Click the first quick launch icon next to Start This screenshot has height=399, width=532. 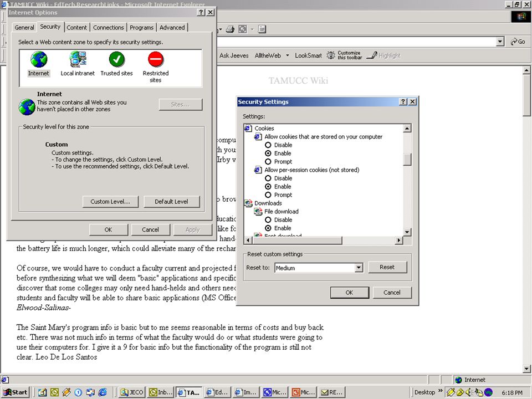(43, 392)
